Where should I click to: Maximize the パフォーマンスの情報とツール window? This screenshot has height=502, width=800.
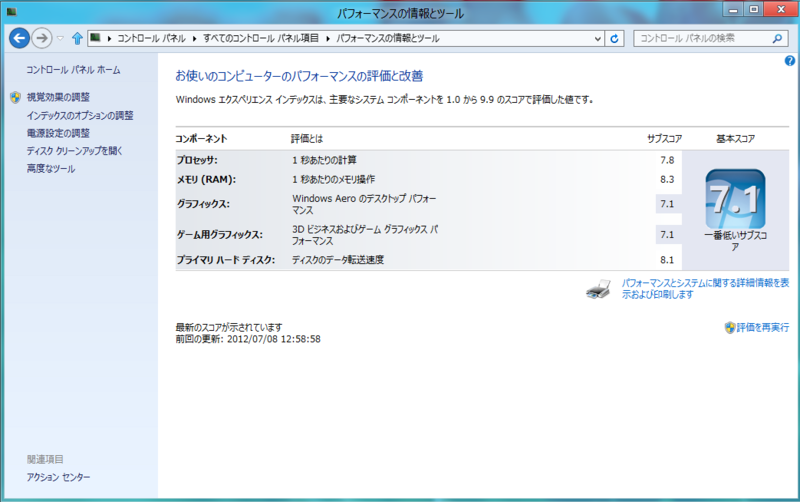(x=754, y=9)
